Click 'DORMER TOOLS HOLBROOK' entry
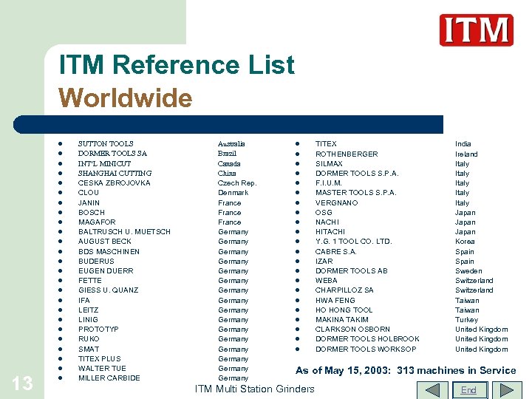This screenshot has width=532, height=399. point(367,338)
